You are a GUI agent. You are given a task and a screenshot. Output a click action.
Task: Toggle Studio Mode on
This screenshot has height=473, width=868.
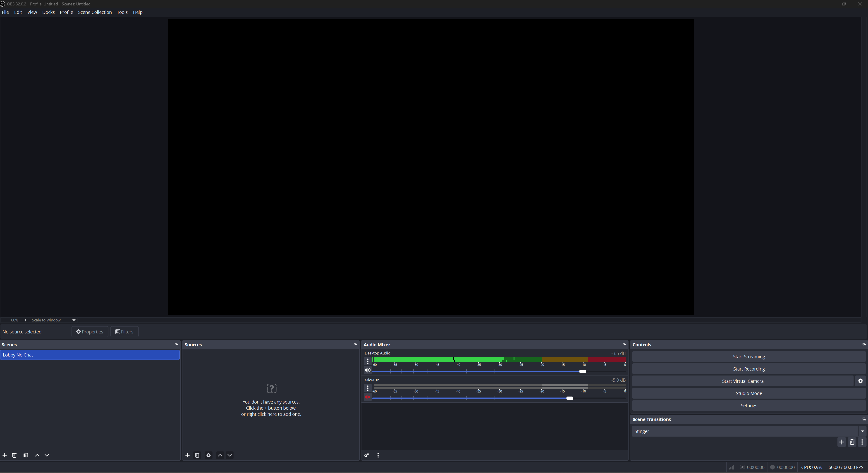748,393
